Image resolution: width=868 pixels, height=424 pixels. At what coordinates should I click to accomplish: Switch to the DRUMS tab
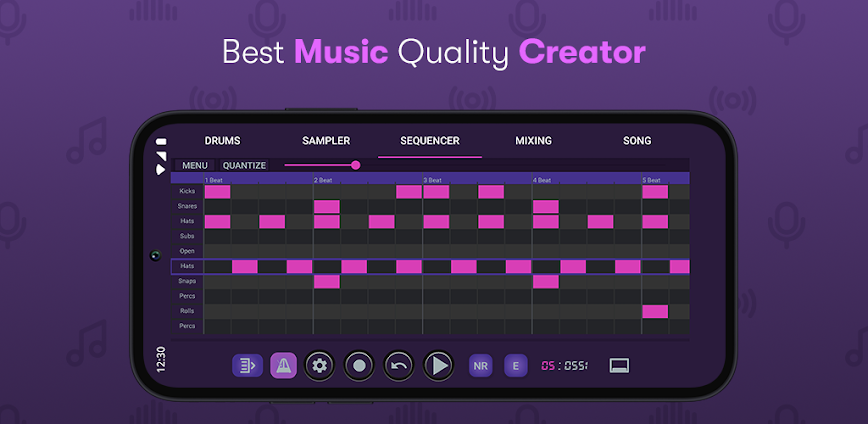point(223,141)
